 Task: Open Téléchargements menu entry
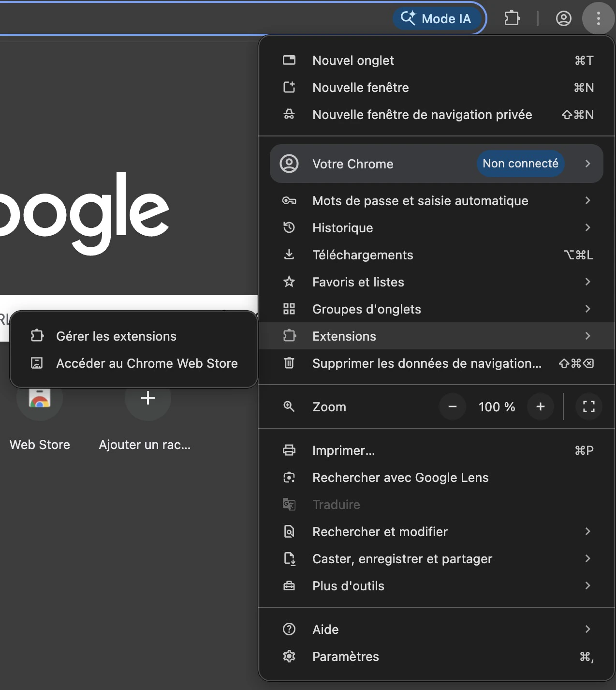[437, 255]
